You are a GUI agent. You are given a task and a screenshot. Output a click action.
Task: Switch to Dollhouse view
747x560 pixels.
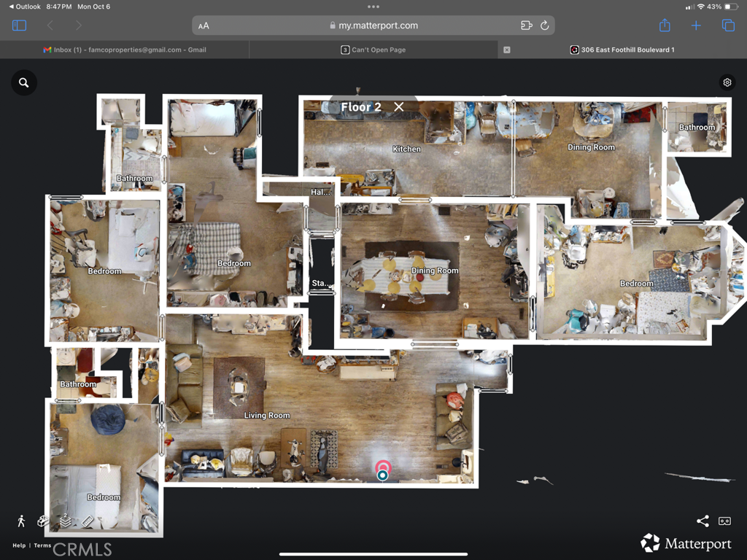43,521
